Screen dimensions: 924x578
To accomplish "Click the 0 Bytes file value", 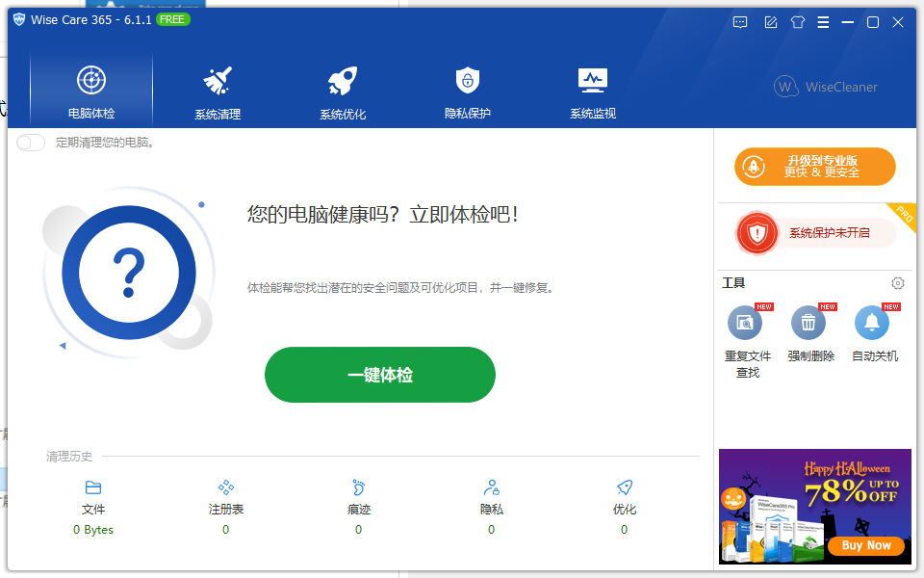I will 93,530.
